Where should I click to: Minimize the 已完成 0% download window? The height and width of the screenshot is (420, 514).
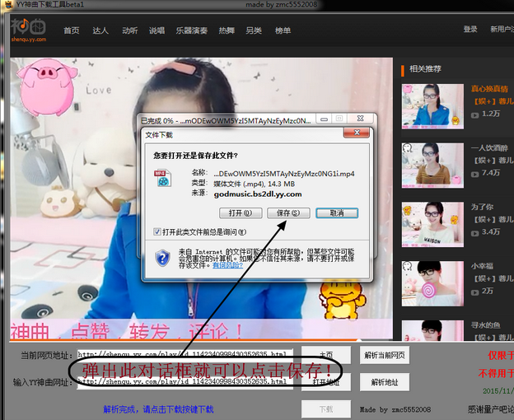tap(324, 119)
